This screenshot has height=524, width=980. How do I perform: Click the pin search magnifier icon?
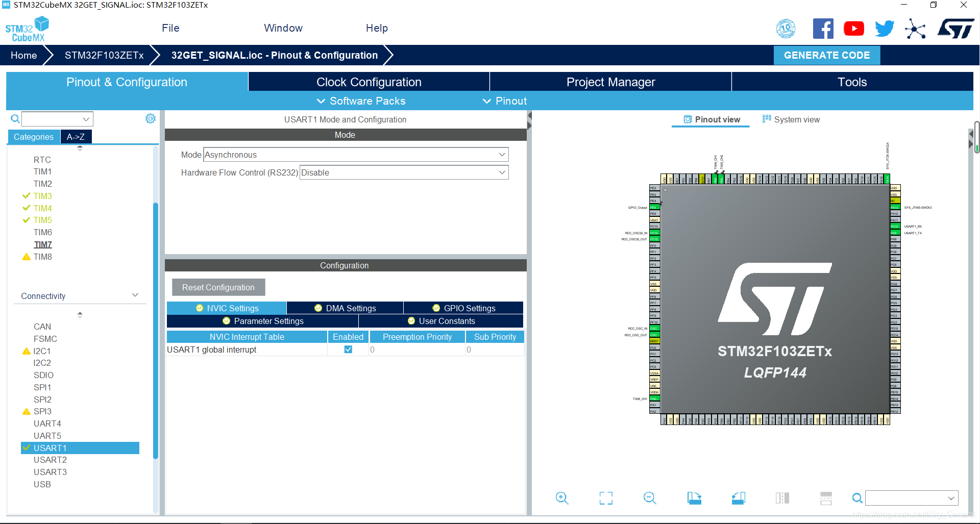[857, 498]
